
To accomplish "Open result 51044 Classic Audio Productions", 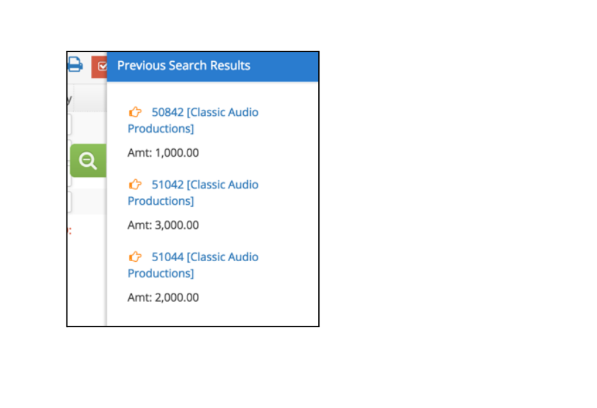I will pos(193,265).
